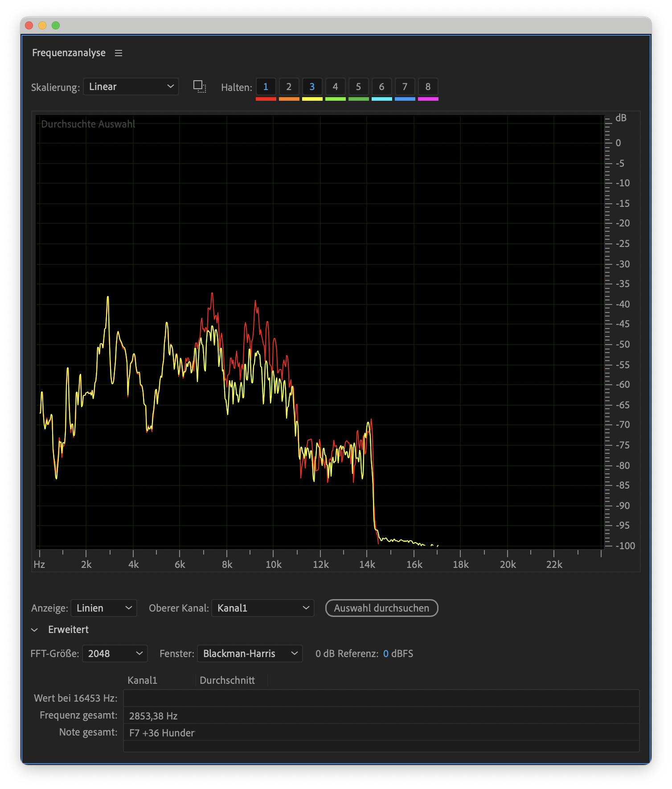Open the Fenster dropdown showing Blackman-Harris
Screen dimensions: 672x789
[x=250, y=653]
